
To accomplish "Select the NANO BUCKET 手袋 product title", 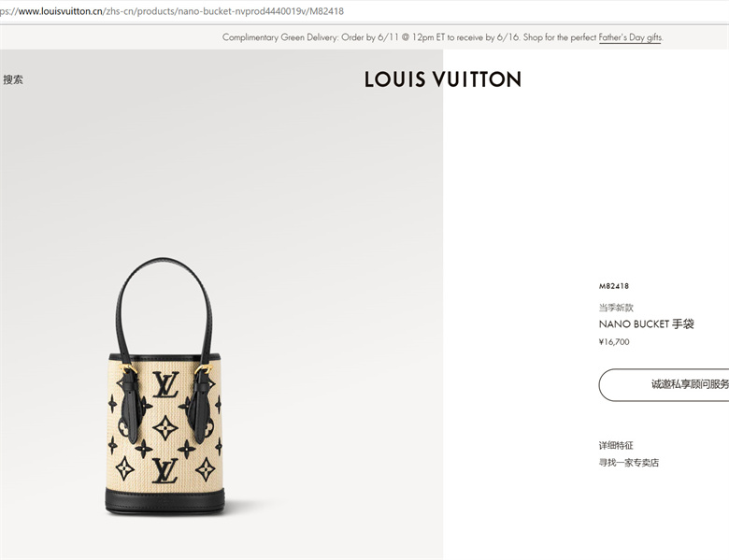I will [646, 323].
